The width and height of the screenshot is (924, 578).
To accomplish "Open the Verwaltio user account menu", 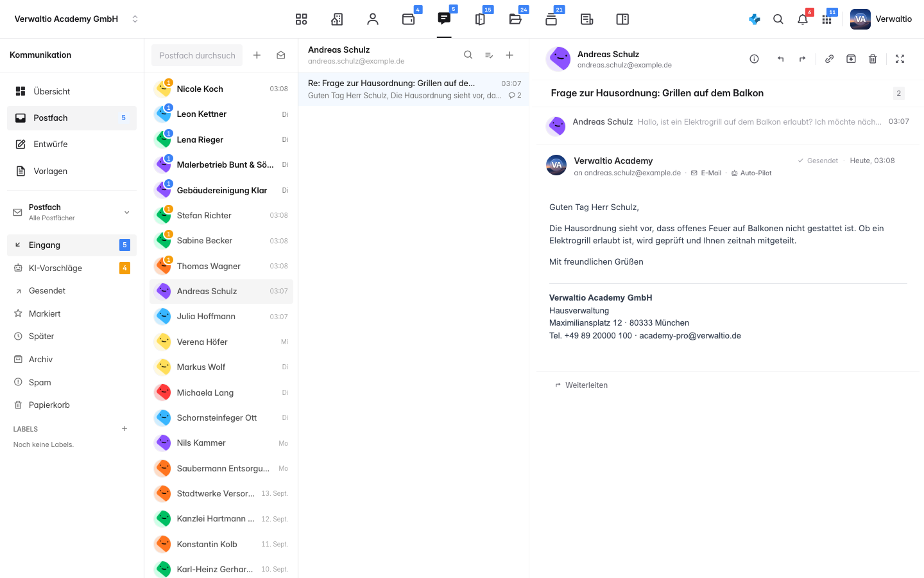I will pyautogui.click(x=881, y=19).
